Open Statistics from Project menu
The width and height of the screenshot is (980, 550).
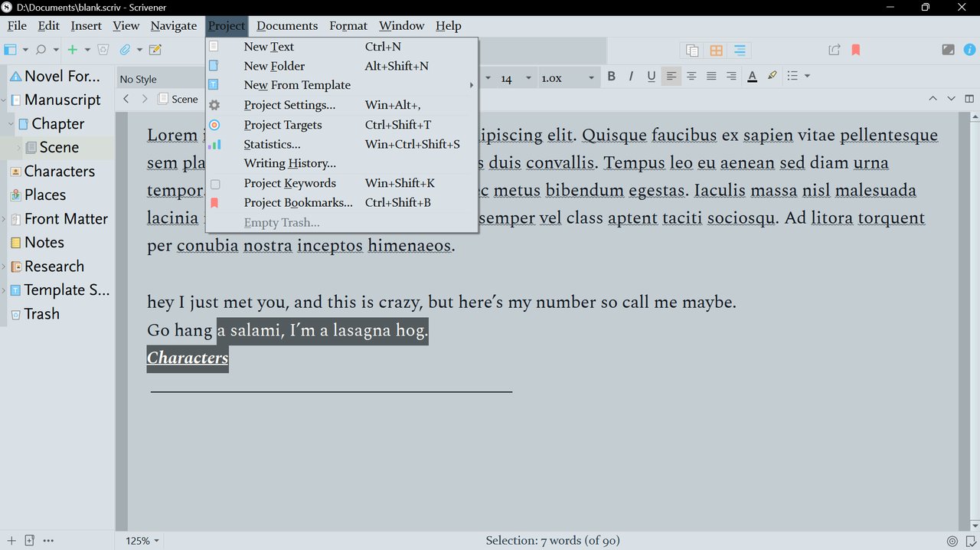341,144
